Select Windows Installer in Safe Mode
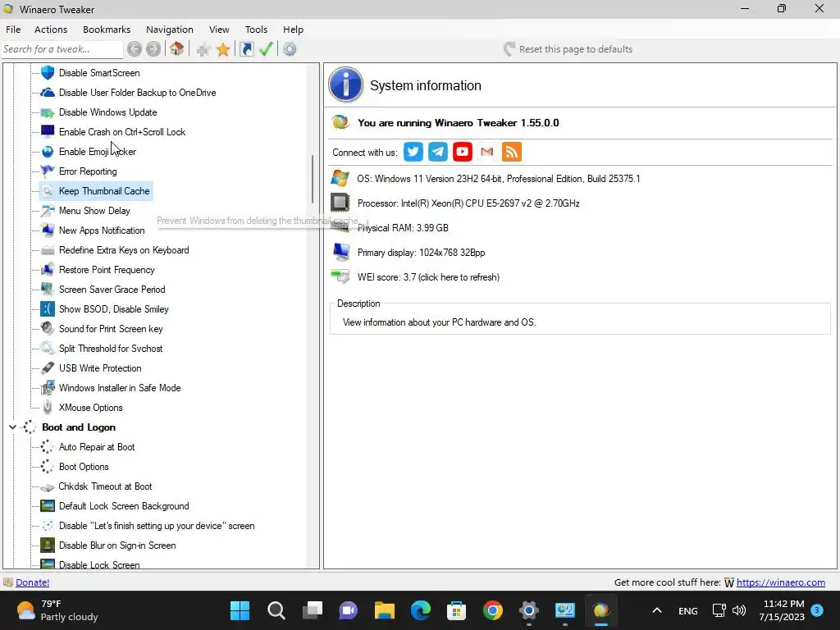The width and height of the screenshot is (840, 630). (x=120, y=388)
